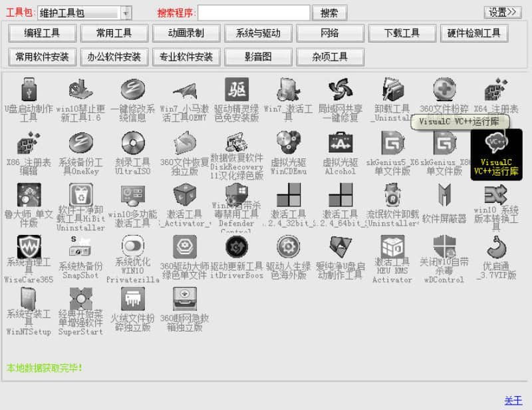Select 系统与驱动 category
This screenshot has width=532, height=410.
click(x=258, y=33)
